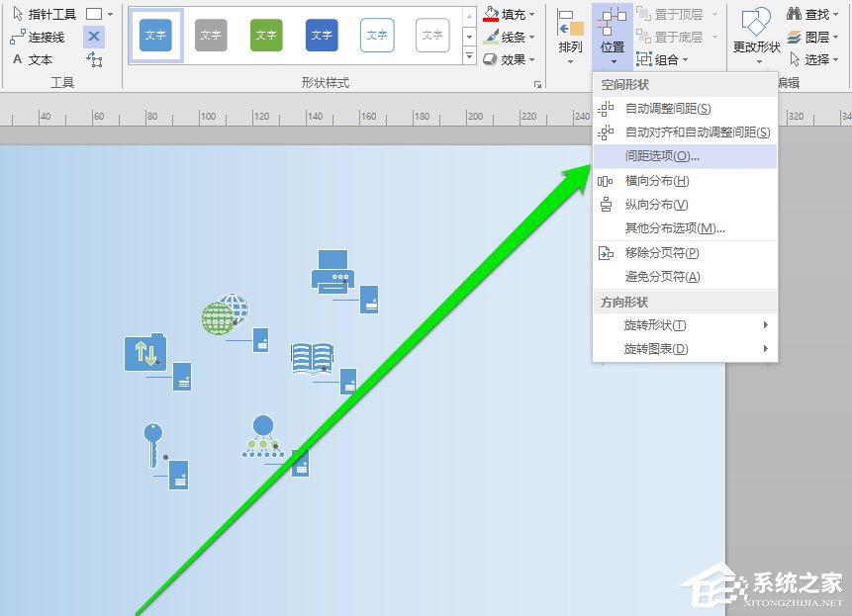
Task: Select the green 文字 shape style swatch
Action: tap(265, 35)
